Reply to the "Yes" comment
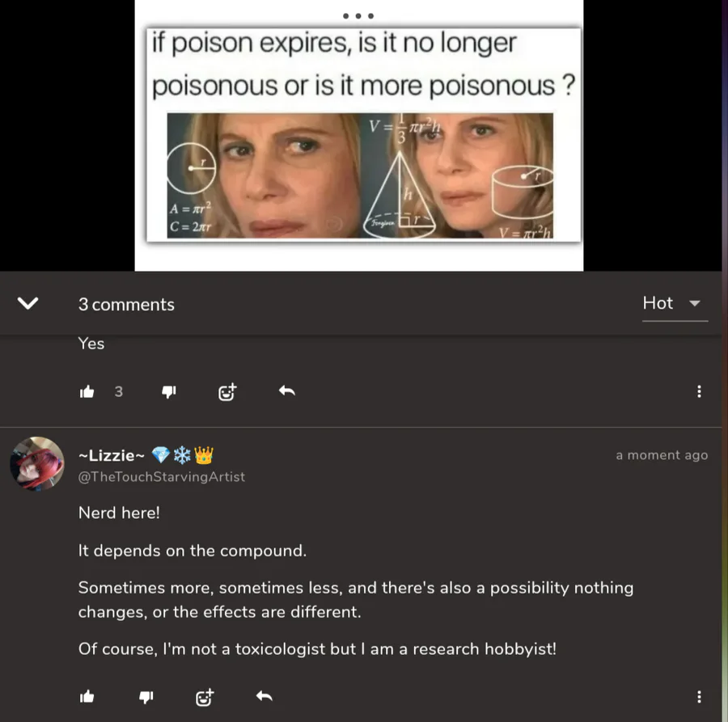This screenshot has height=722, width=728. coord(287,391)
